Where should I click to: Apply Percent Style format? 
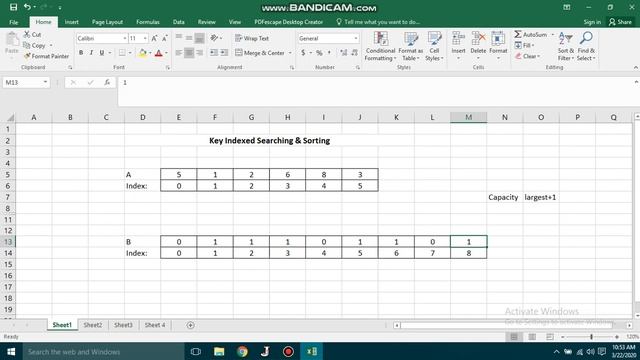(x=319, y=53)
